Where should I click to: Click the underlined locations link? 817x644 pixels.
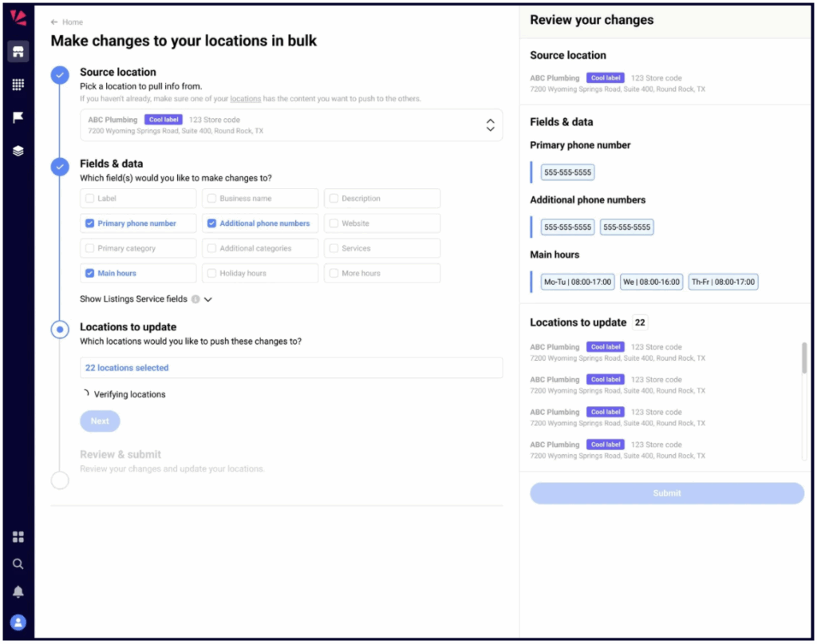point(245,99)
